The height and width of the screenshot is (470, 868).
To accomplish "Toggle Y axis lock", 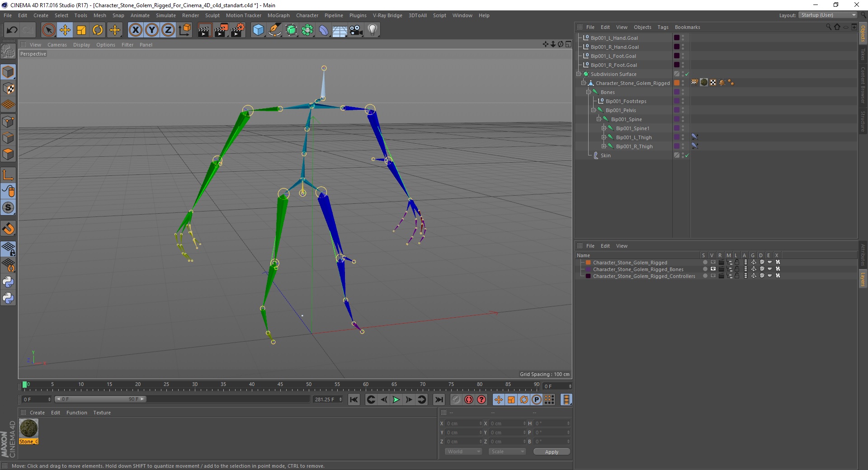I will pos(152,30).
